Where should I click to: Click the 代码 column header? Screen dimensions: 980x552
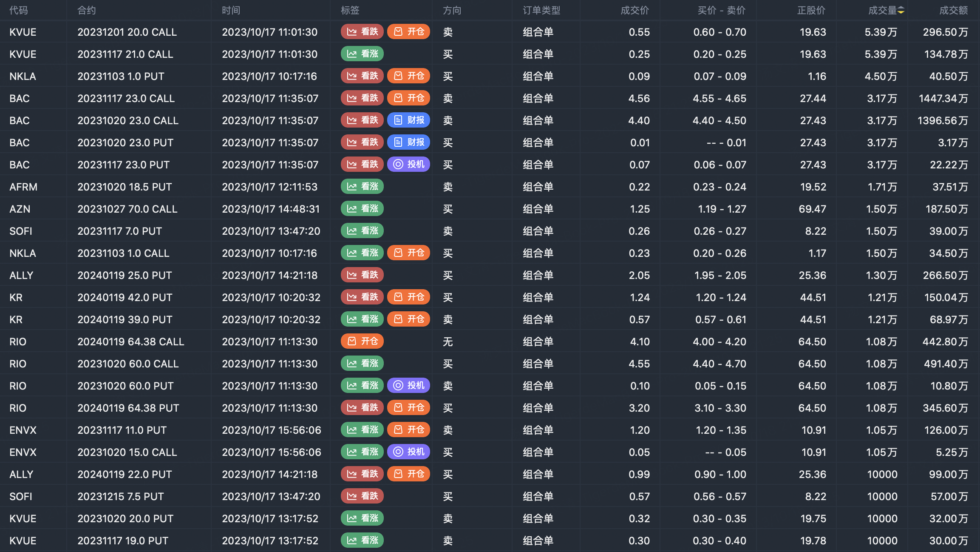(19, 10)
